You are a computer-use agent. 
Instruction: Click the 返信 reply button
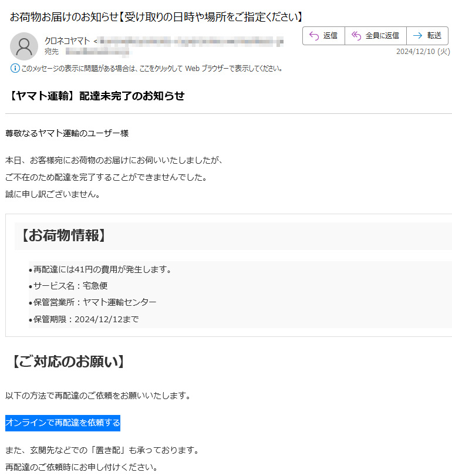(x=323, y=36)
